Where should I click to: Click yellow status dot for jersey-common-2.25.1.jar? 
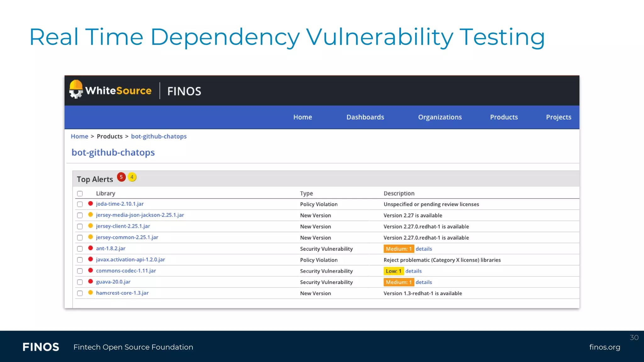point(91,237)
